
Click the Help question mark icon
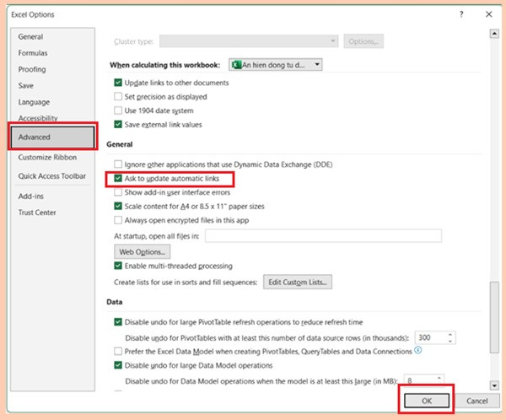(461, 14)
